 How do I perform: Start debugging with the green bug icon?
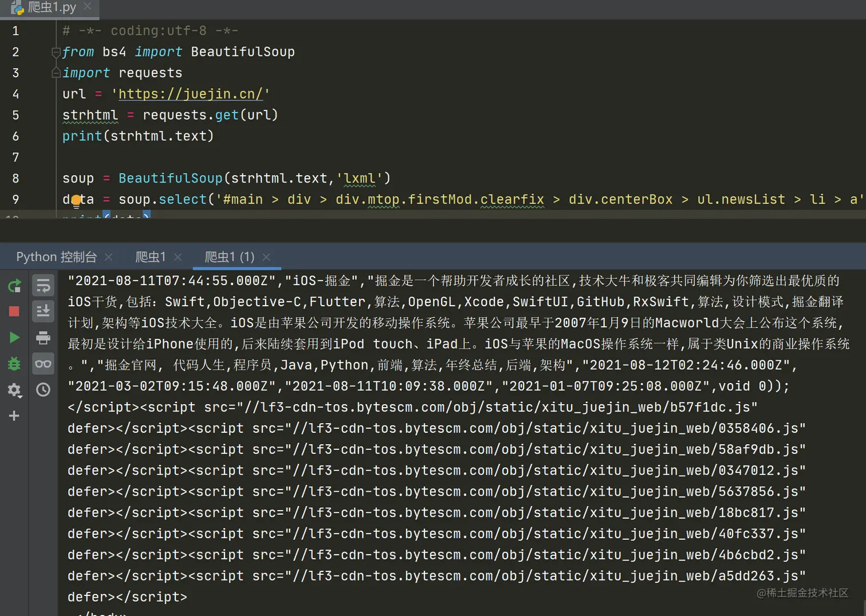tap(14, 364)
